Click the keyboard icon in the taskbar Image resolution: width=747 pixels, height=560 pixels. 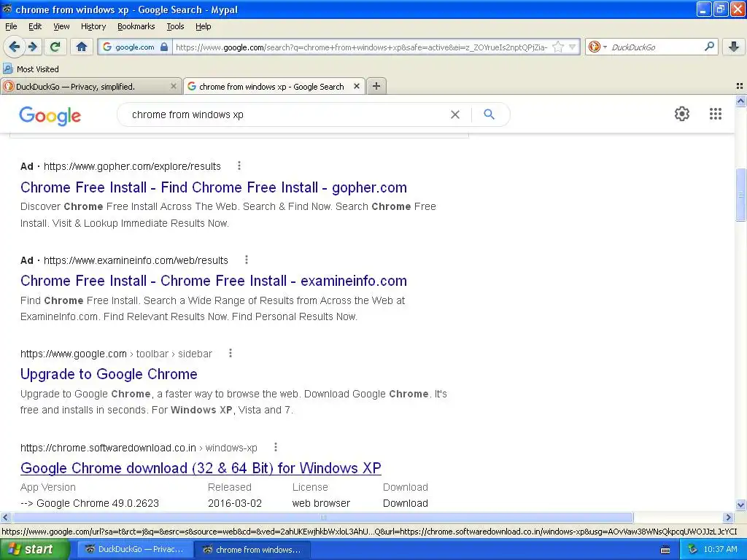(x=665, y=550)
